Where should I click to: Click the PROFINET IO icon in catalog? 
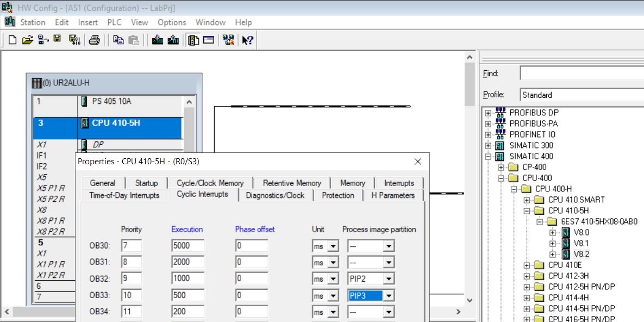point(500,134)
